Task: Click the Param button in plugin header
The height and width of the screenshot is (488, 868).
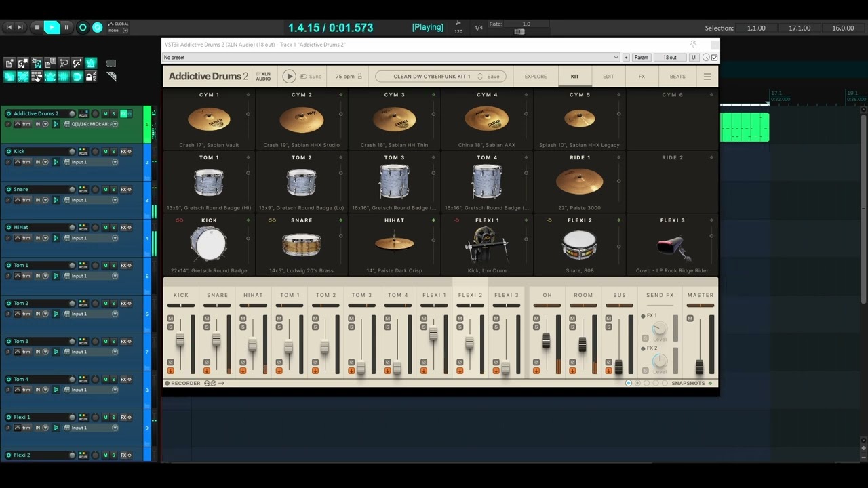Action: coord(641,58)
